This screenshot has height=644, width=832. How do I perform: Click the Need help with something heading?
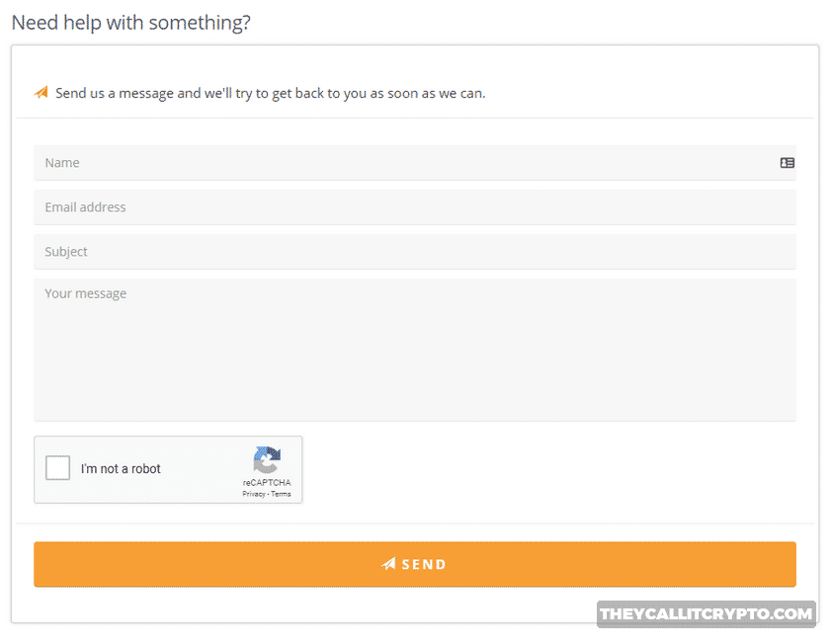(130, 22)
